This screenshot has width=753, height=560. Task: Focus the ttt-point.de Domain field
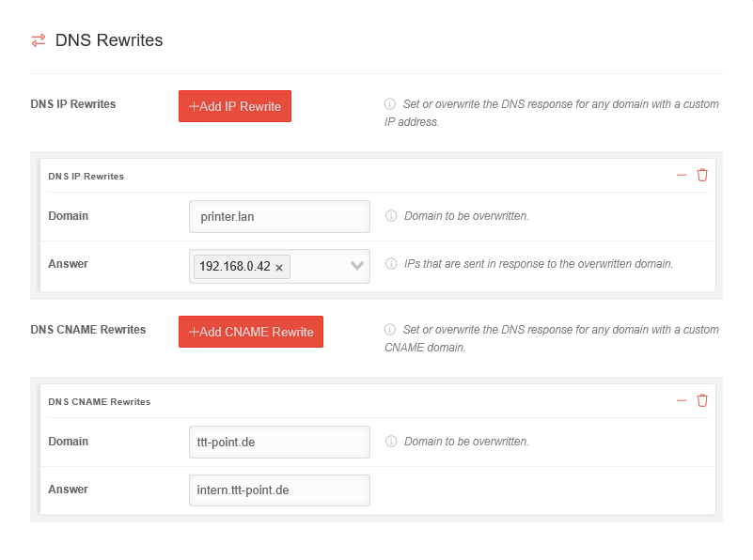tap(279, 442)
